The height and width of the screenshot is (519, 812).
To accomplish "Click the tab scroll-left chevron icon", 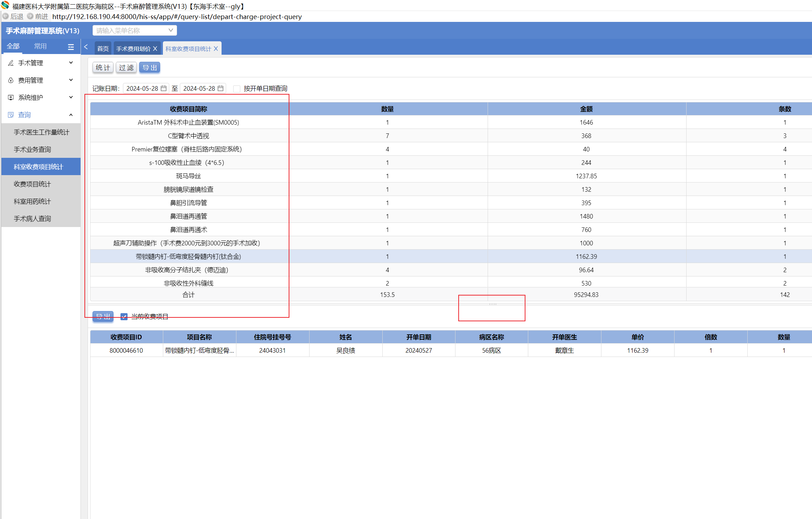I will click(x=86, y=47).
